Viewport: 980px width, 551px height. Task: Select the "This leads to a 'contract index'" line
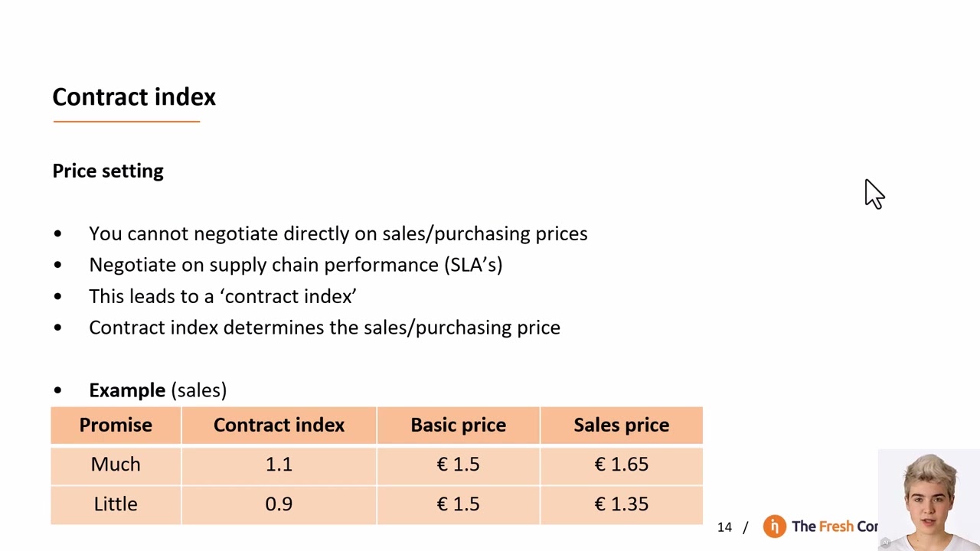(x=223, y=296)
